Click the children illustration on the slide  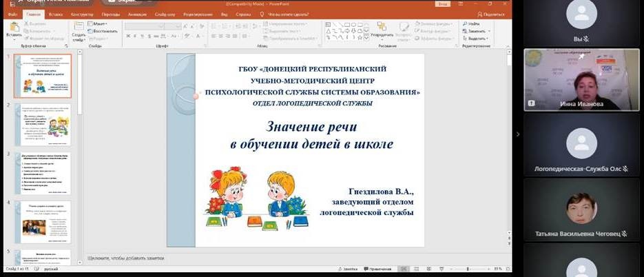click(x=257, y=198)
